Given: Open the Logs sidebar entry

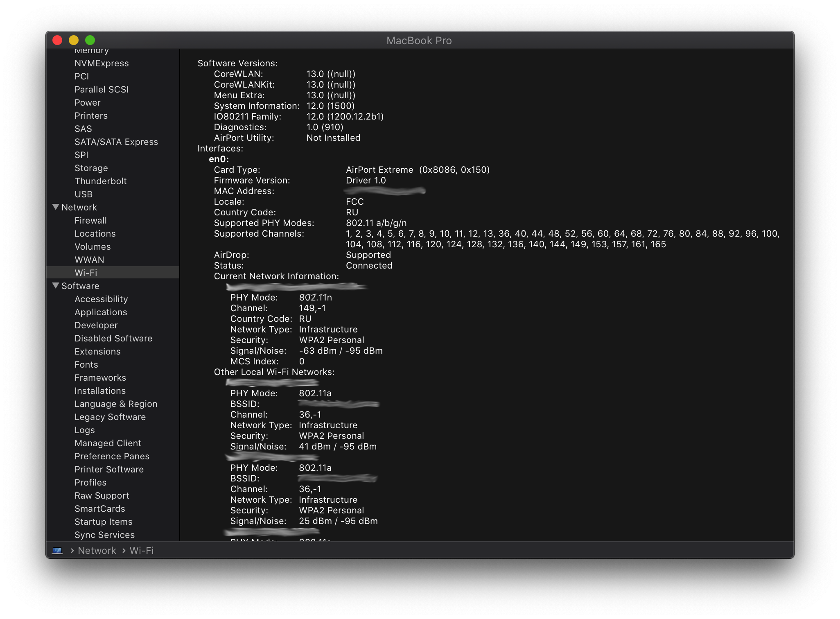Looking at the screenshot, I should (x=85, y=430).
